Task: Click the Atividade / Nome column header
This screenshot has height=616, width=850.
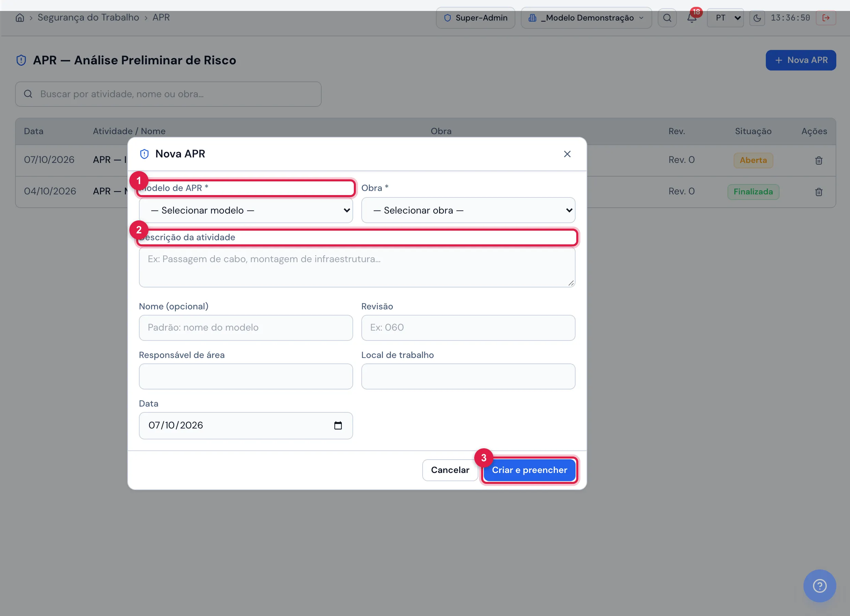Action: (129, 131)
